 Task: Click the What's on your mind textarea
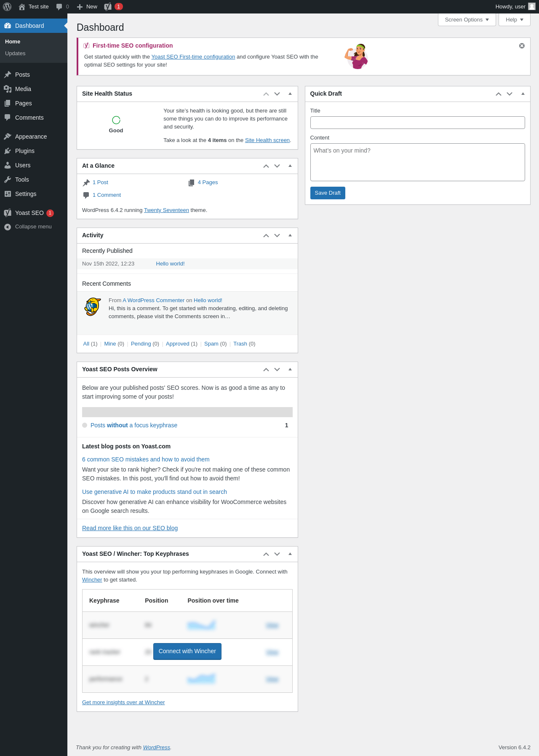(418, 162)
